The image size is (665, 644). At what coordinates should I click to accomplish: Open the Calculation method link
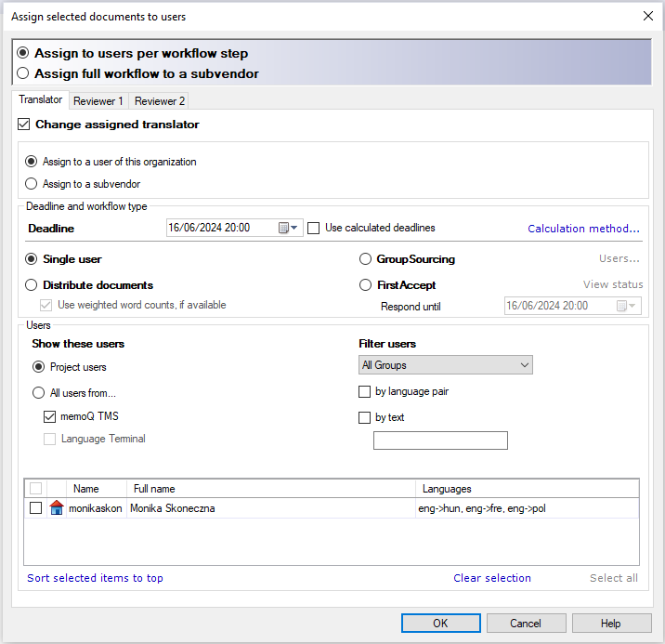(583, 229)
